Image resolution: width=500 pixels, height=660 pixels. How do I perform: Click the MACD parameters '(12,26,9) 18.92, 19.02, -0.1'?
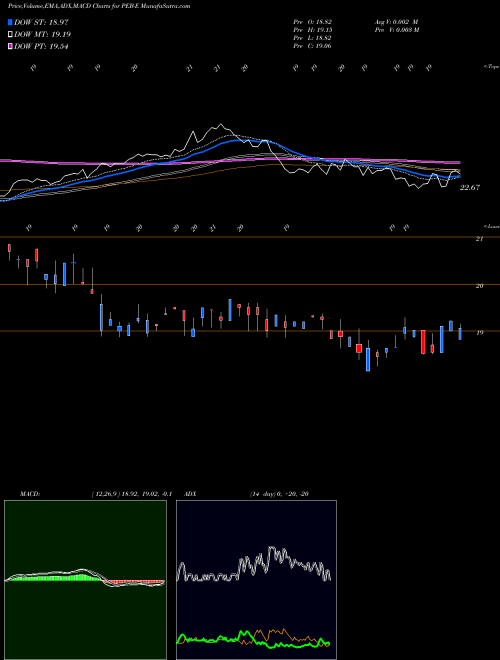(131, 494)
